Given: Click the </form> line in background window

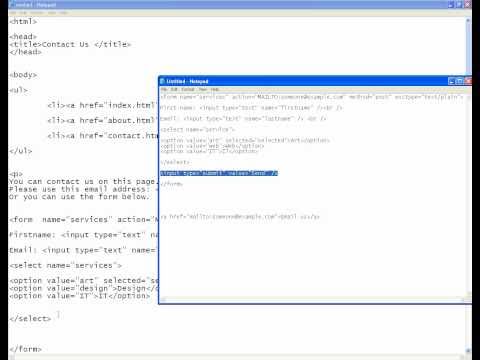Looking at the screenshot, I should point(25,349).
